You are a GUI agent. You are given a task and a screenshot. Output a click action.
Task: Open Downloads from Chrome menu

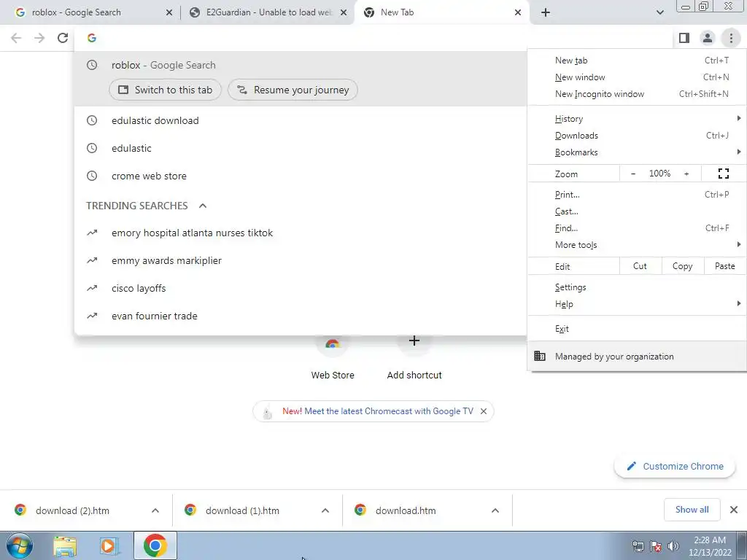tap(637, 136)
